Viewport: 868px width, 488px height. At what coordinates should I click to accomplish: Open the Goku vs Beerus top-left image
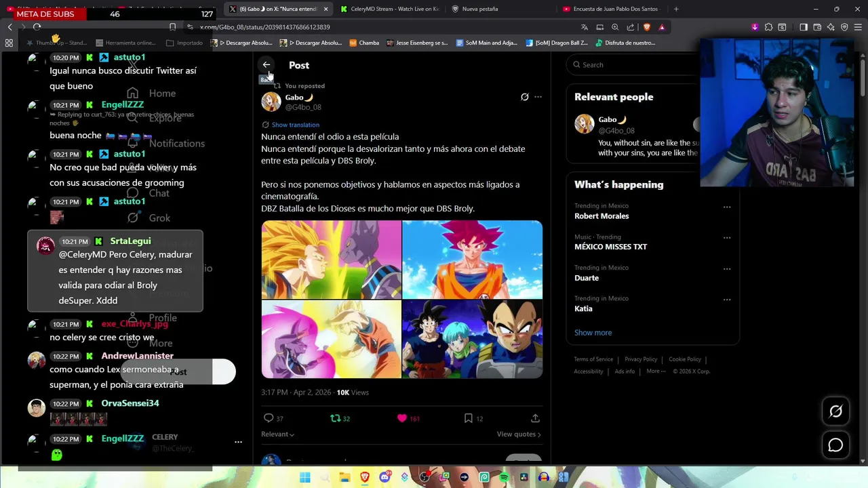tap(331, 259)
